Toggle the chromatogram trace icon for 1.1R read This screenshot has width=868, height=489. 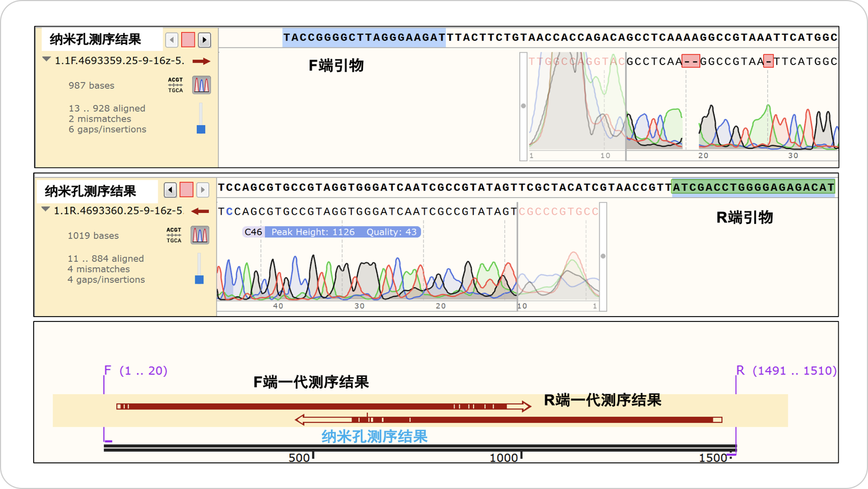(200, 235)
